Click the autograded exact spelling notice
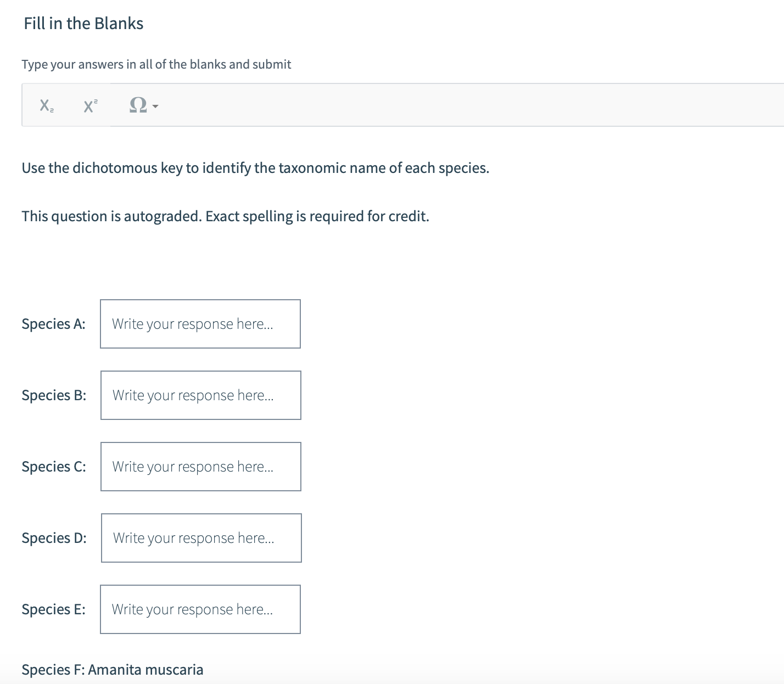This screenshot has width=784, height=684. (x=225, y=216)
